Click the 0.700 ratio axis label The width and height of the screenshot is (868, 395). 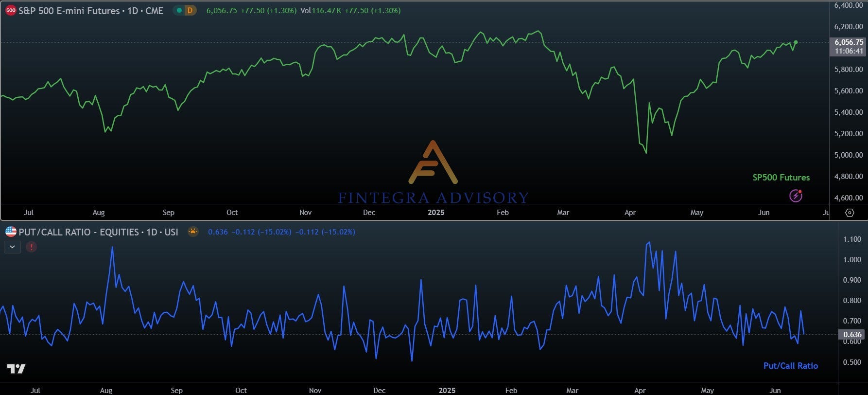point(852,321)
